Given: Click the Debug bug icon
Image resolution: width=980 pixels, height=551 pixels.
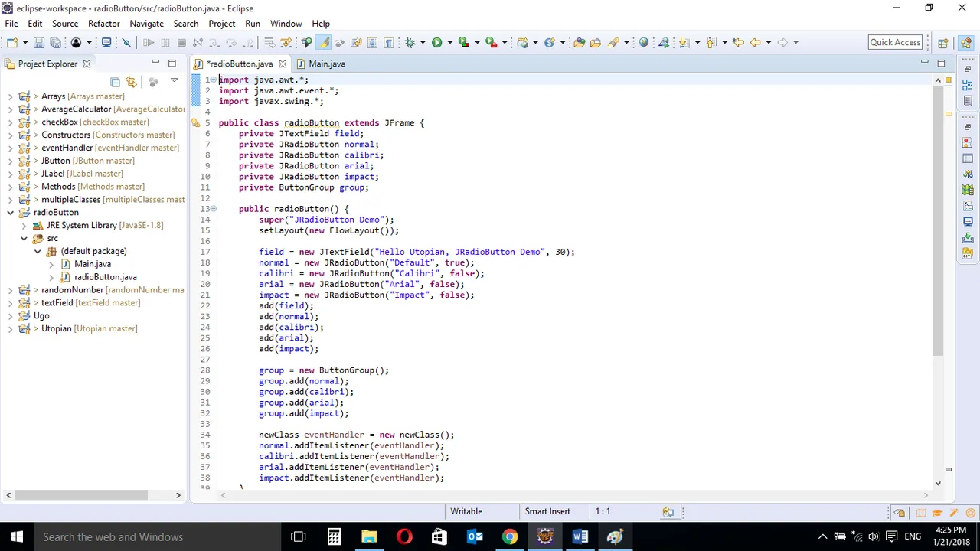Looking at the screenshot, I should point(410,42).
